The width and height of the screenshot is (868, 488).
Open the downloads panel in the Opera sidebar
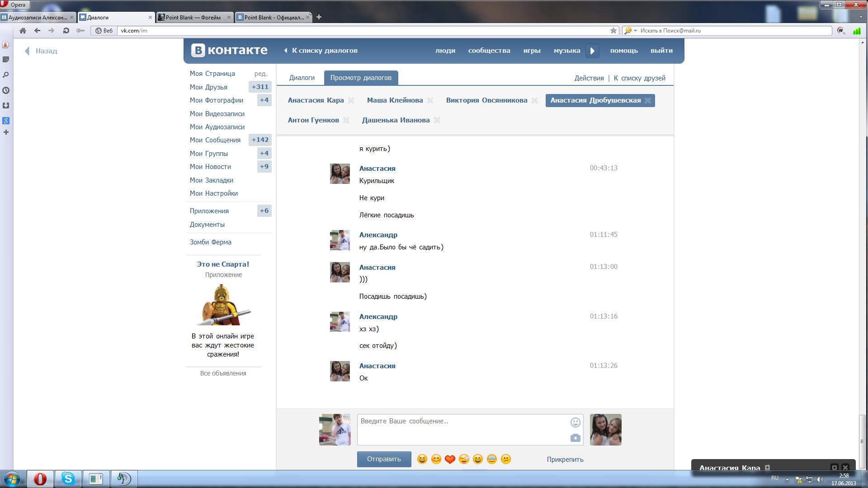[6, 105]
